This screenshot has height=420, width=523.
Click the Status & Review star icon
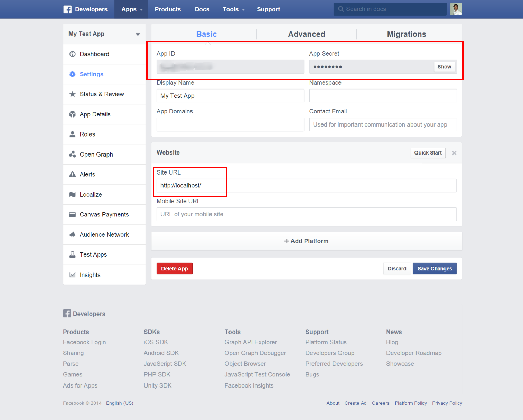[73, 94]
